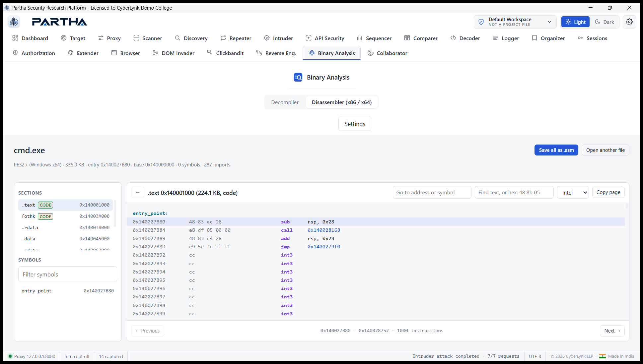Select the fothk section row
643x364 pixels.
click(x=65, y=216)
